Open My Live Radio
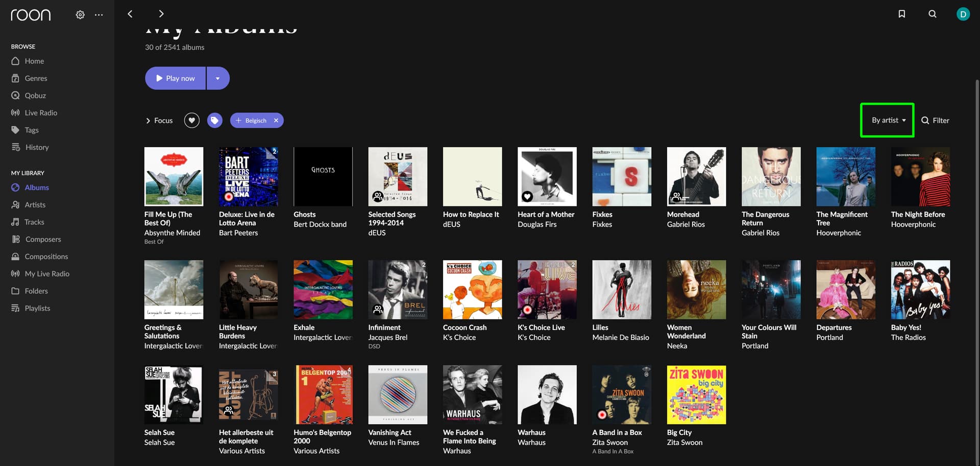 click(47, 274)
